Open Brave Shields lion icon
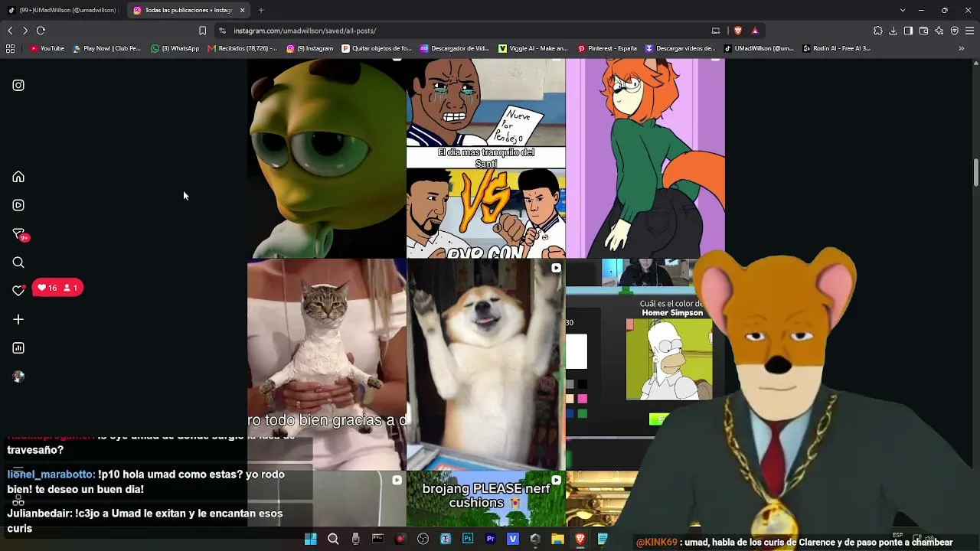The image size is (980, 551). coord(738,31)
